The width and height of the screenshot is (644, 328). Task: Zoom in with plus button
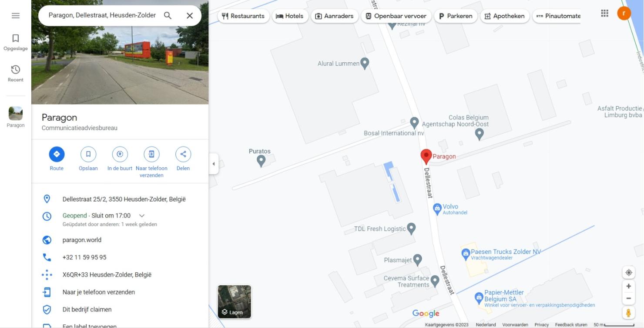tap(628, 286)
